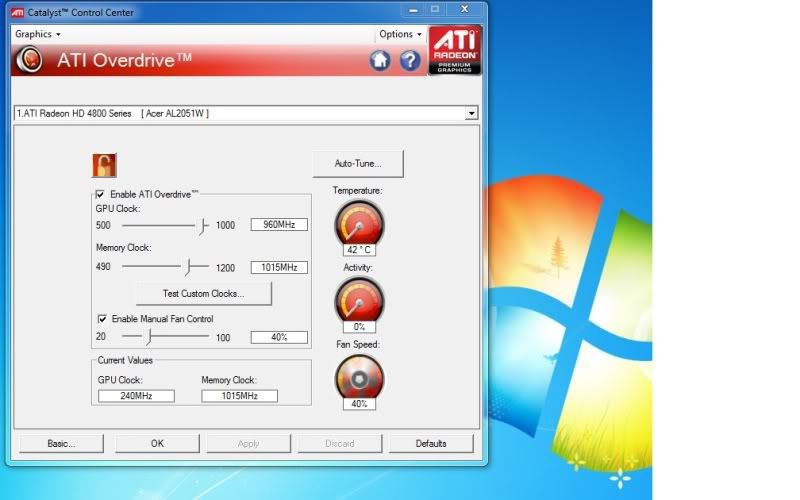Click the manual fan speed slider handle
The width and height of the screenshot is (800, 500).
click(x=149, y=337)
